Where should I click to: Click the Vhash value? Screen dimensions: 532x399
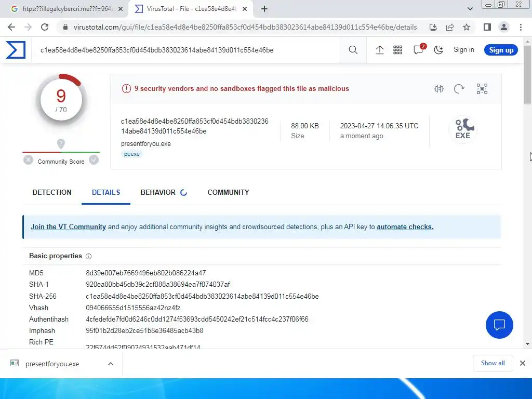133,308
